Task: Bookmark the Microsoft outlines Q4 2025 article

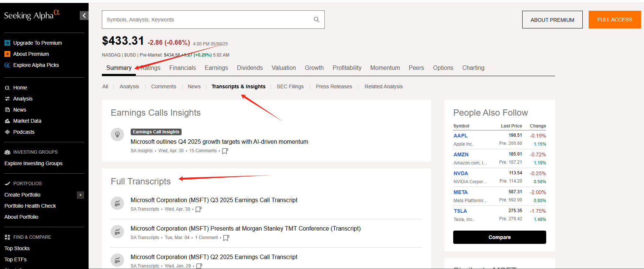Action: click(225, 151)
